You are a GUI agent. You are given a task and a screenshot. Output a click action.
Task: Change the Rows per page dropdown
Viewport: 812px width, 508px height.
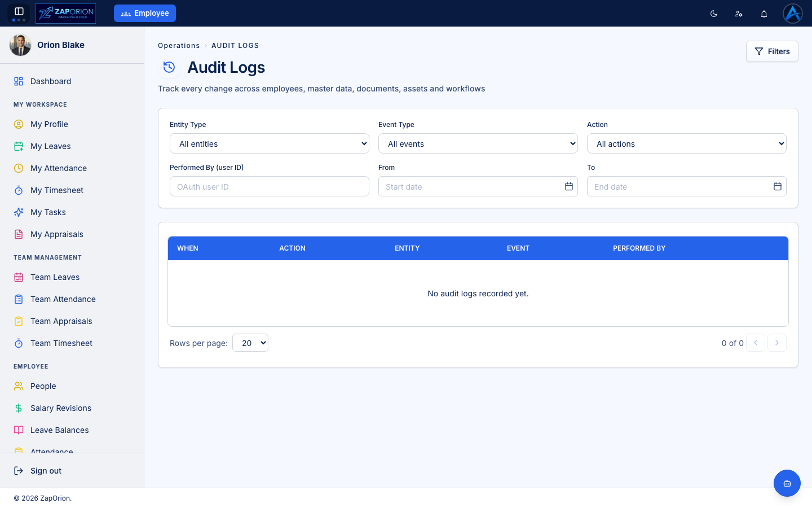point(250,343)
